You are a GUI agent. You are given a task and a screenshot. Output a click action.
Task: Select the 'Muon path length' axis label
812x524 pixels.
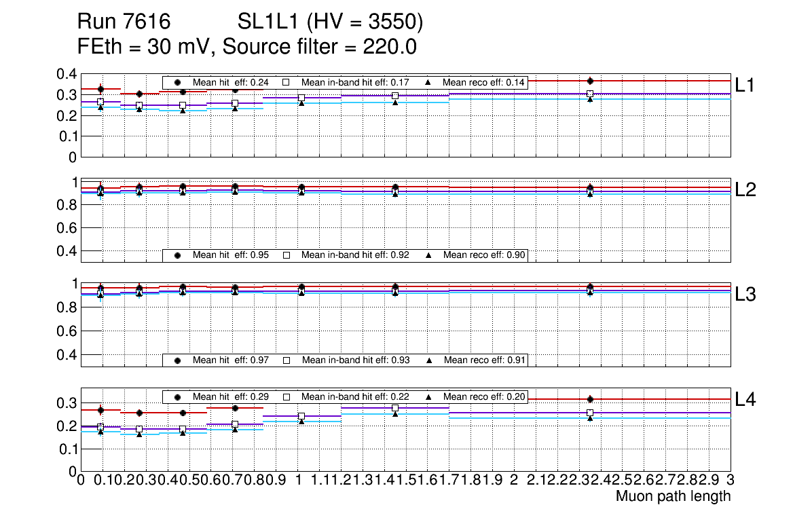(x=673, y=496)
